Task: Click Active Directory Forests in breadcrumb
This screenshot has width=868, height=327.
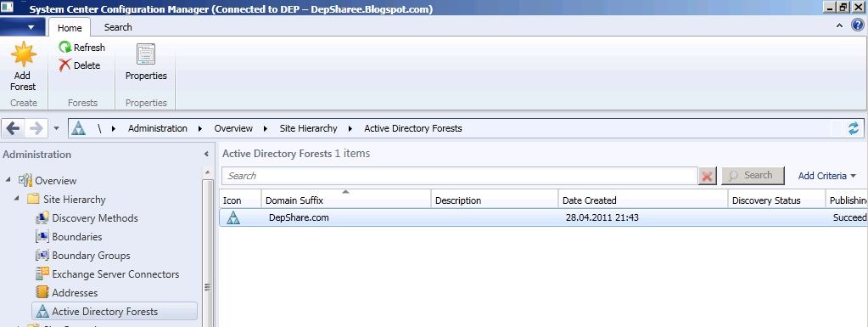Action: click(x=413, y=128)
